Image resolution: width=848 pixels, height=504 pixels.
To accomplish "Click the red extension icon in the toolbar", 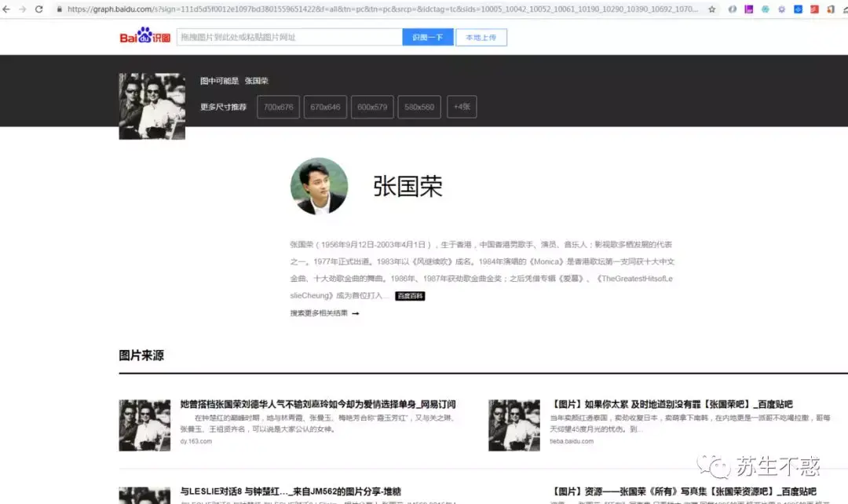I will coord(814,9).
